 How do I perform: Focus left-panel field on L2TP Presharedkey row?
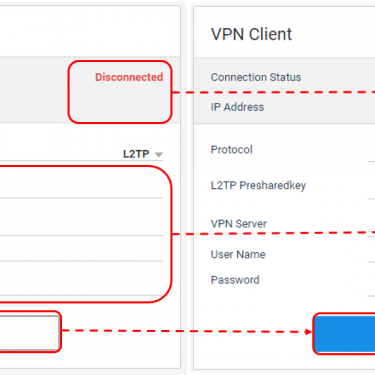pos(81,185)
